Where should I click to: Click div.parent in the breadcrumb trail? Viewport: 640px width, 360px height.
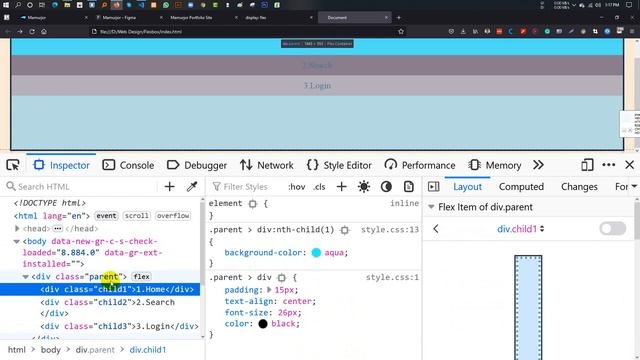[x=95, y=350]
